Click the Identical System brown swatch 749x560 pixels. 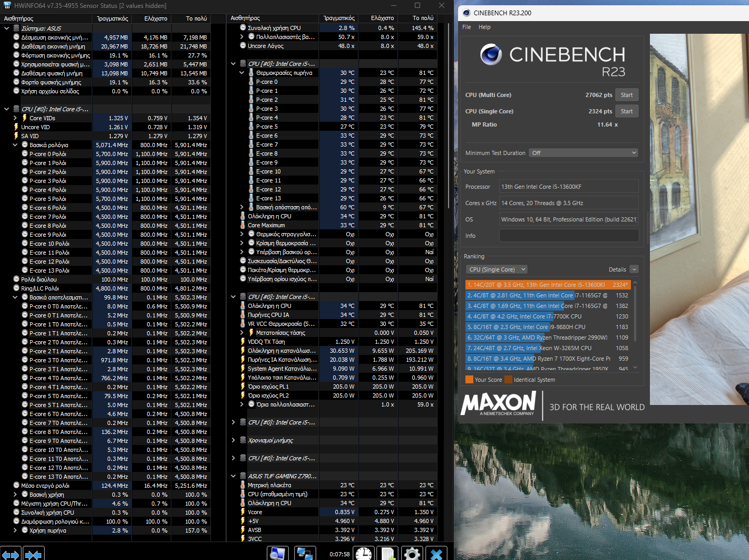(x=508, y=380)
